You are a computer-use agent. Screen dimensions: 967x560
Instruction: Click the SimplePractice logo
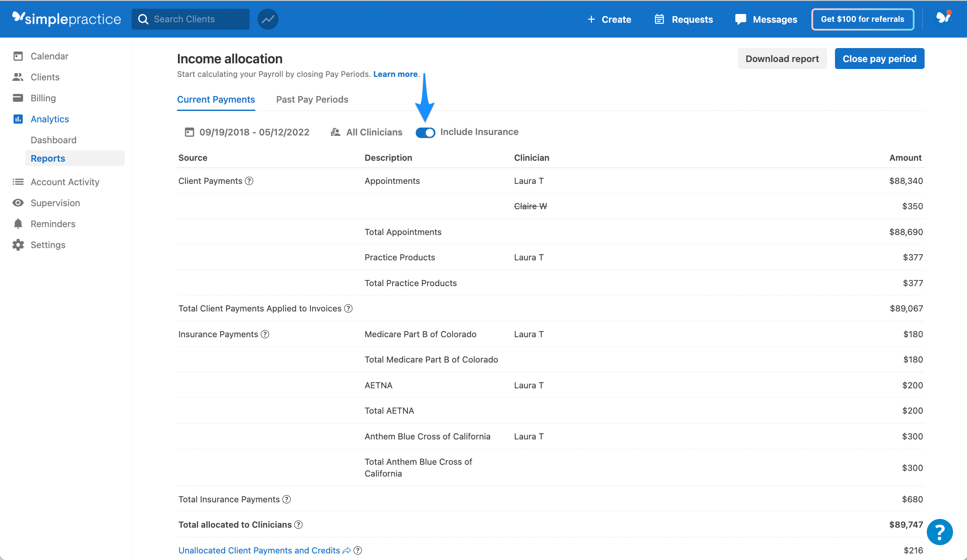[66, 19]
